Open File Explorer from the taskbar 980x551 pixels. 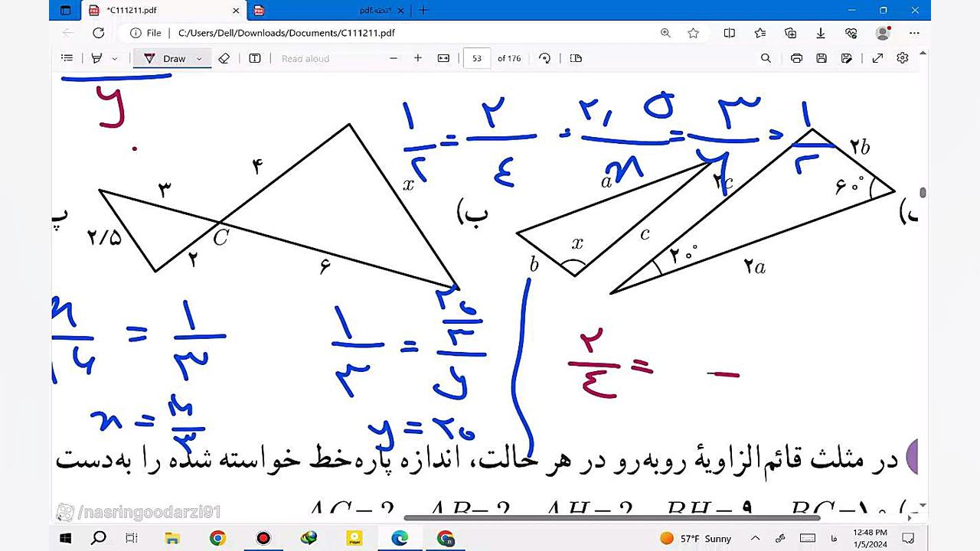pyautogui.click(x=172, y=538)
